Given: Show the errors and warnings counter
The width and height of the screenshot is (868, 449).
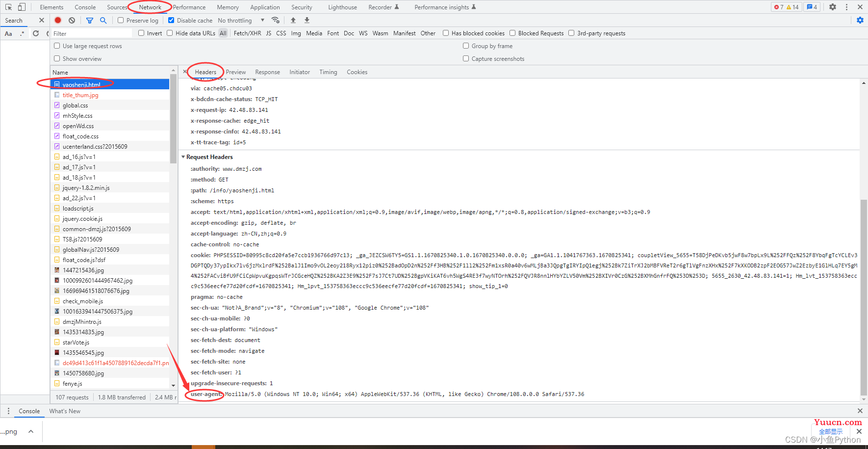Looking at the screenshot, I should click(786, 7).
